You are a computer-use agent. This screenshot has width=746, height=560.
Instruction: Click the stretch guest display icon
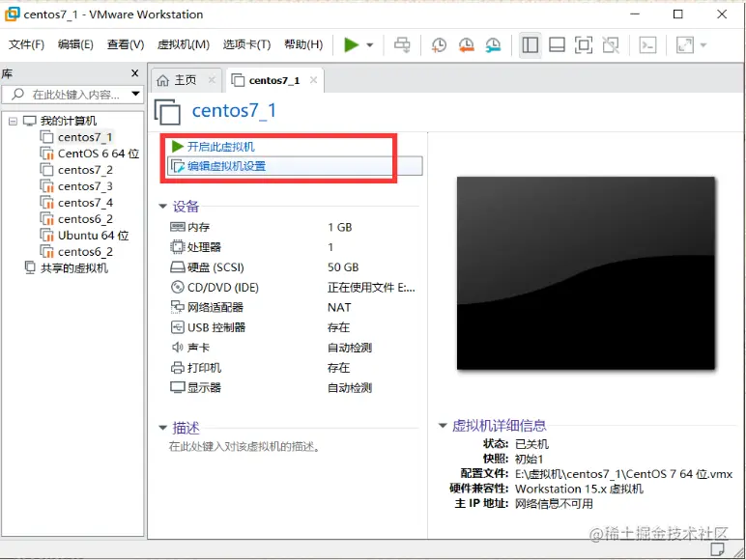click(x=684, y=45)
